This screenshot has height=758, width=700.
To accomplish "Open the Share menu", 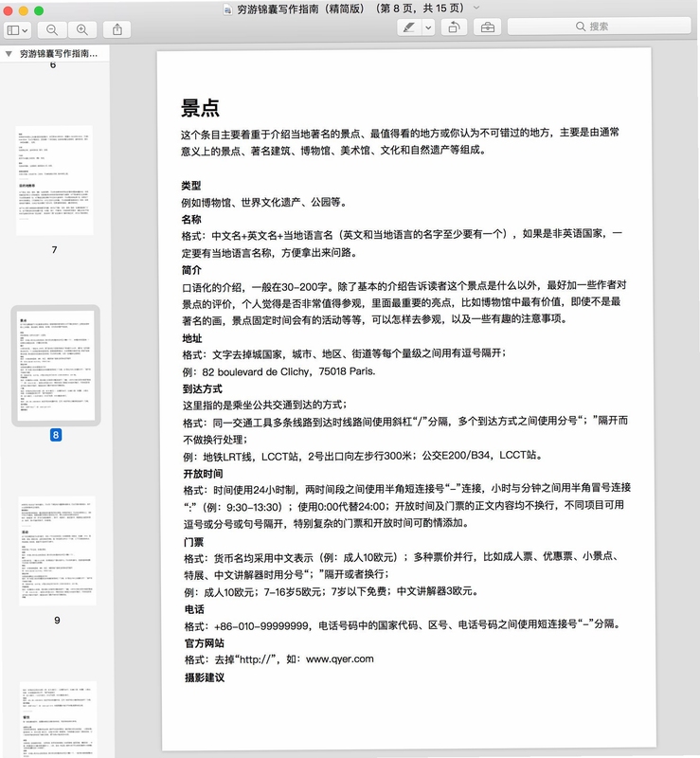I will tap(117, 30).
